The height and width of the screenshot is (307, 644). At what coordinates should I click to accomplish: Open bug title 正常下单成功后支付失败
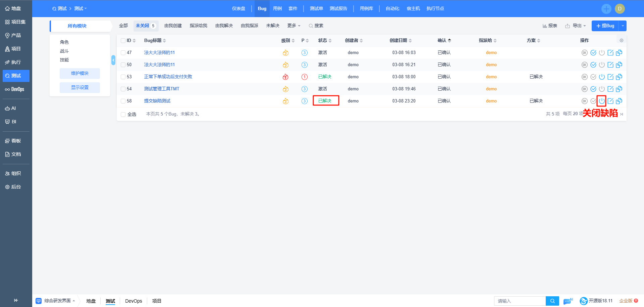(x=168, y=77)
